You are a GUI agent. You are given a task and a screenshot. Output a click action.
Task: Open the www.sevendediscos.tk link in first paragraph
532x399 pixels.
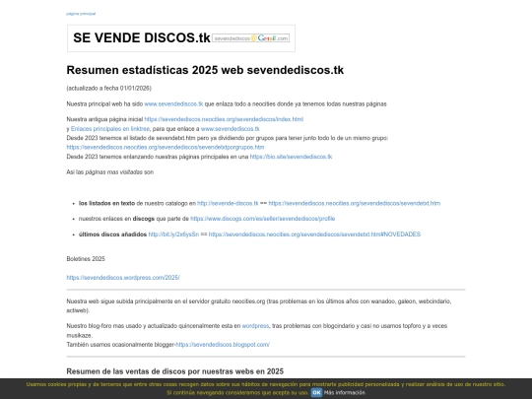pyautogui.click(x=173, y=104)
